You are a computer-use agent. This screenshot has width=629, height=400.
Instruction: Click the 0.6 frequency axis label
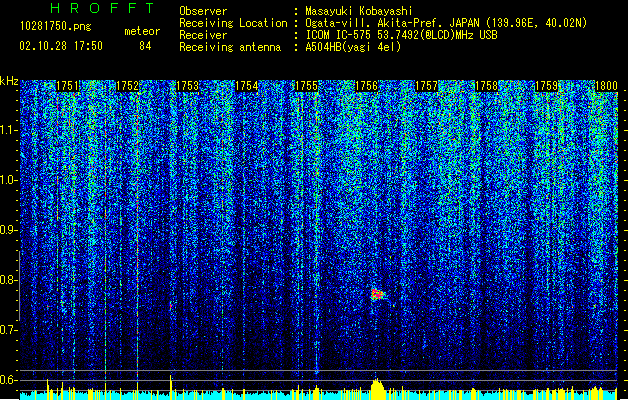click(9, 380)
